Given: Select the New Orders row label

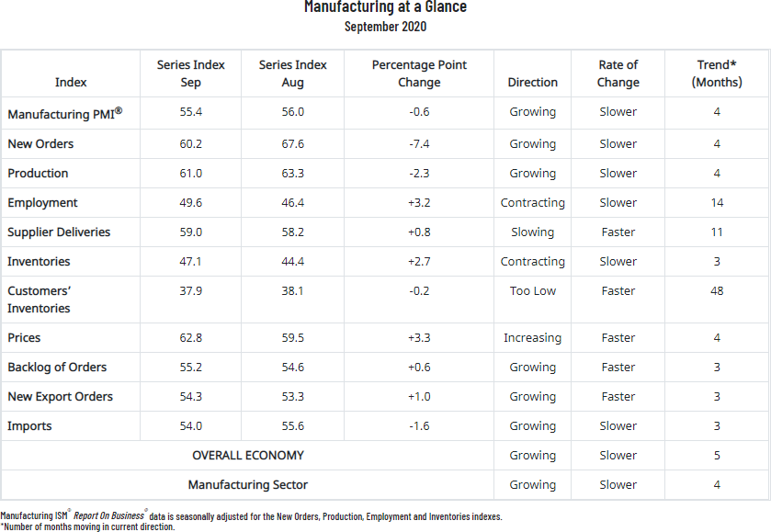Looking at the screenshot, I should point(40,144).
